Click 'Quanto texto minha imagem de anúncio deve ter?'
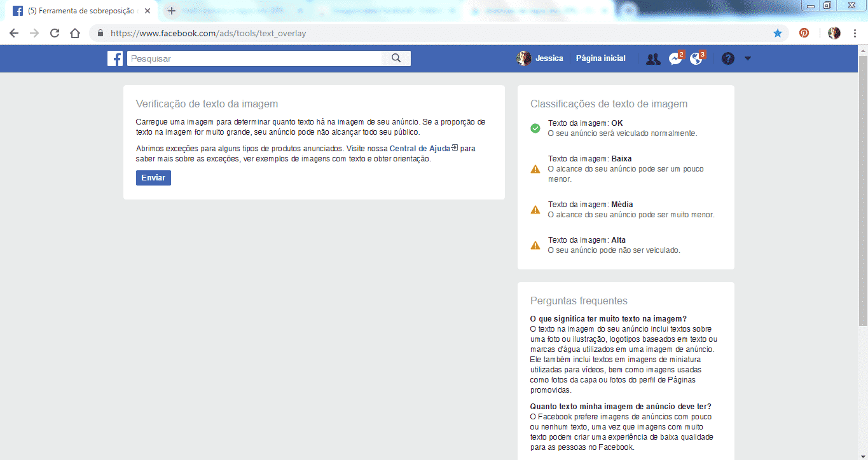Screen dimensions: 868x460 click(x=621, y=407)
